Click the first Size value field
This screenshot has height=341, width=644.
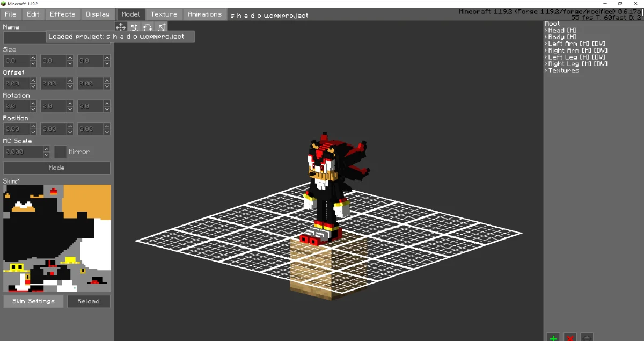tap(17, 61)
